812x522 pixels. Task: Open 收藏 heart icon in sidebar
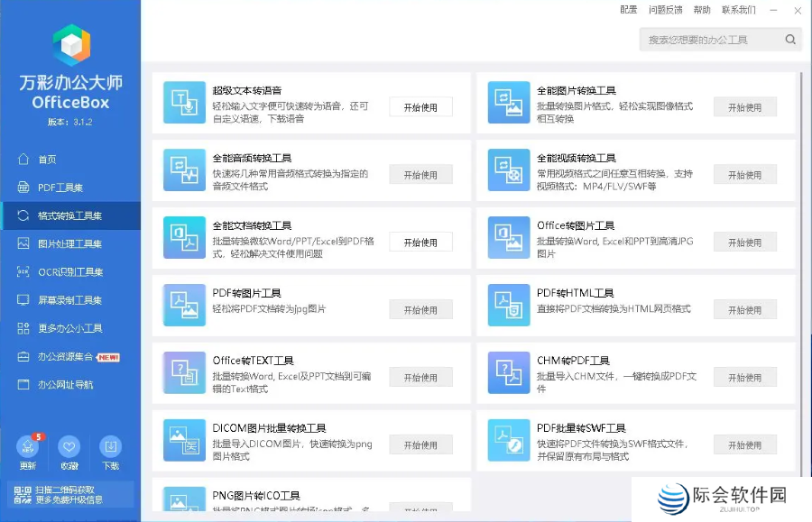tap(69, 447)
